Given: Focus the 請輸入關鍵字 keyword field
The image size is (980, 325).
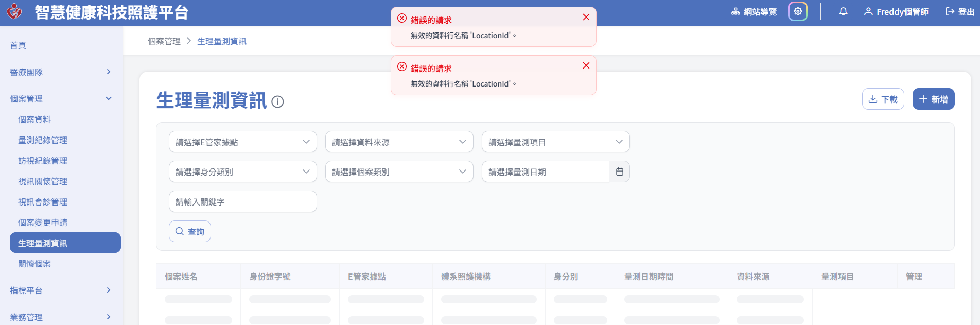Looking at the screenshot, I should [242, 201].
